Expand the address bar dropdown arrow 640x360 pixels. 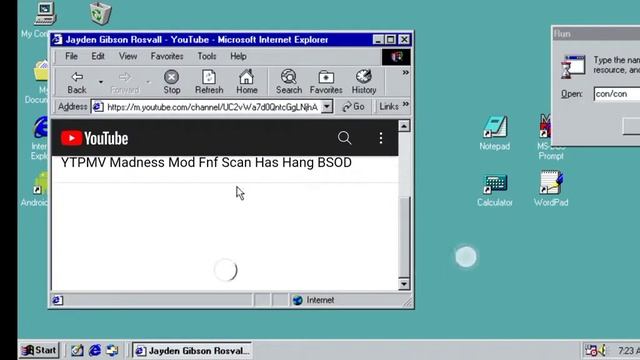pyautogui.click(x=327, y=107)
